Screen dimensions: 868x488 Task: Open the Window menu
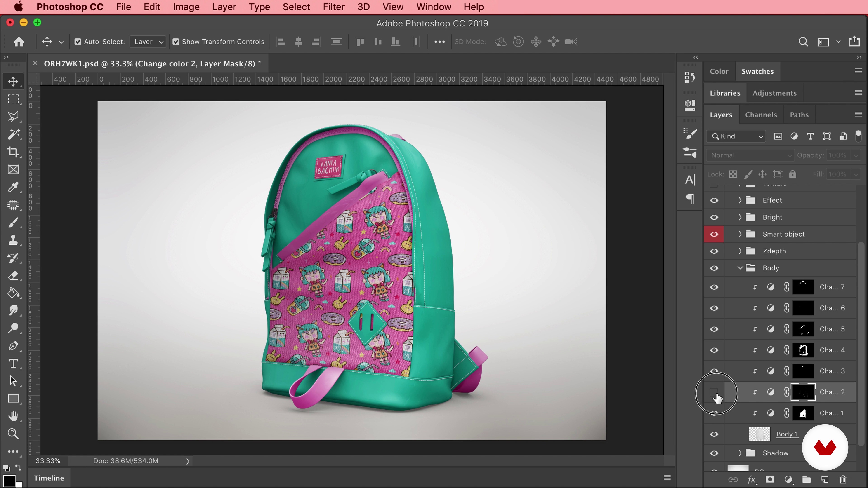coord(434,7)
